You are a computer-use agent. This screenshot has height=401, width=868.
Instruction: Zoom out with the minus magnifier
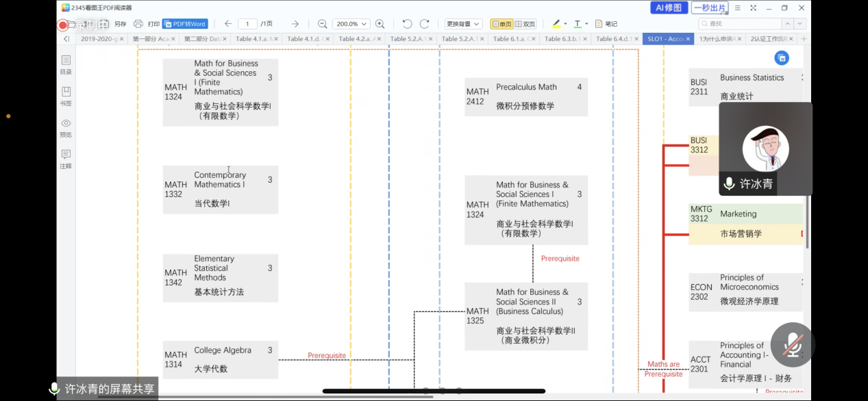pos(322,24)
